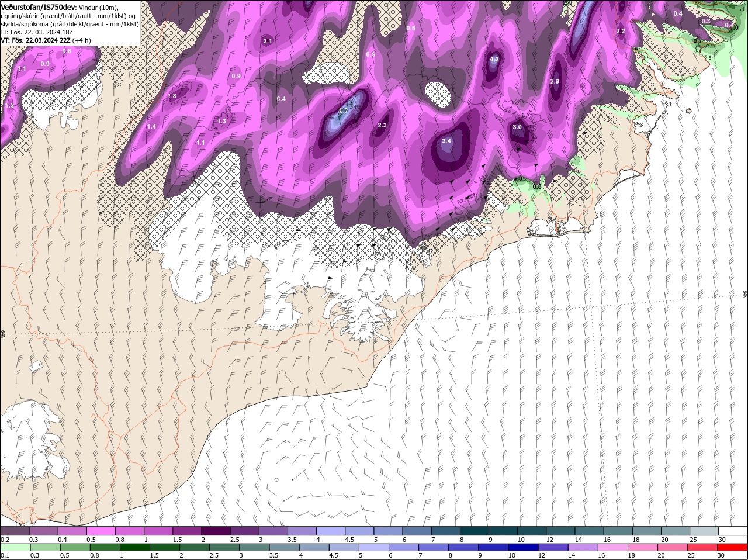Click the 1.8 precipitation value on the map
The height and width of the screenshot is (560, 748).
(x=172, y=96)
